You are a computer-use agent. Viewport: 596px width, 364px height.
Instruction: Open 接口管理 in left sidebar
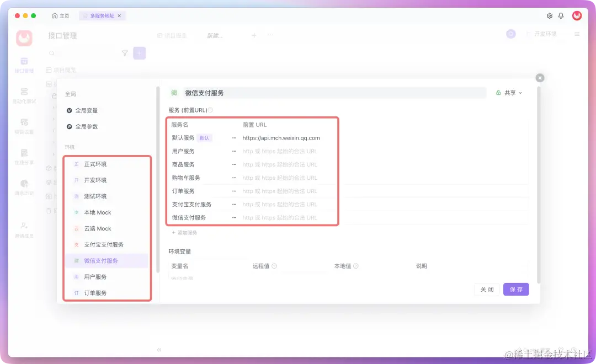pos(24,65)
